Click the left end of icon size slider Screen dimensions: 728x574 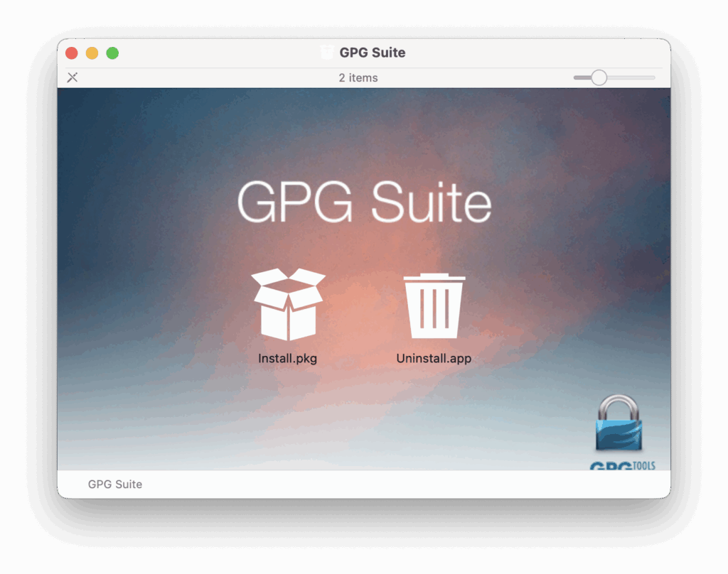577,77
